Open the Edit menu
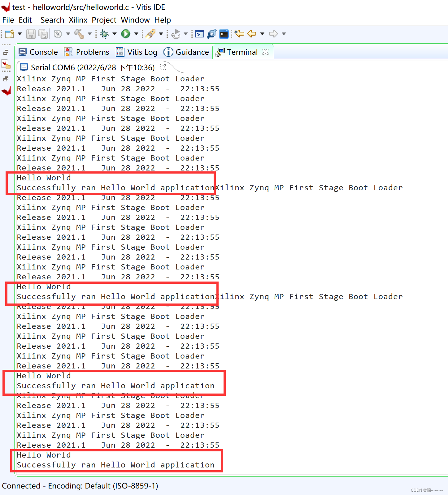 pyautogui.click(x=25, y=20)
